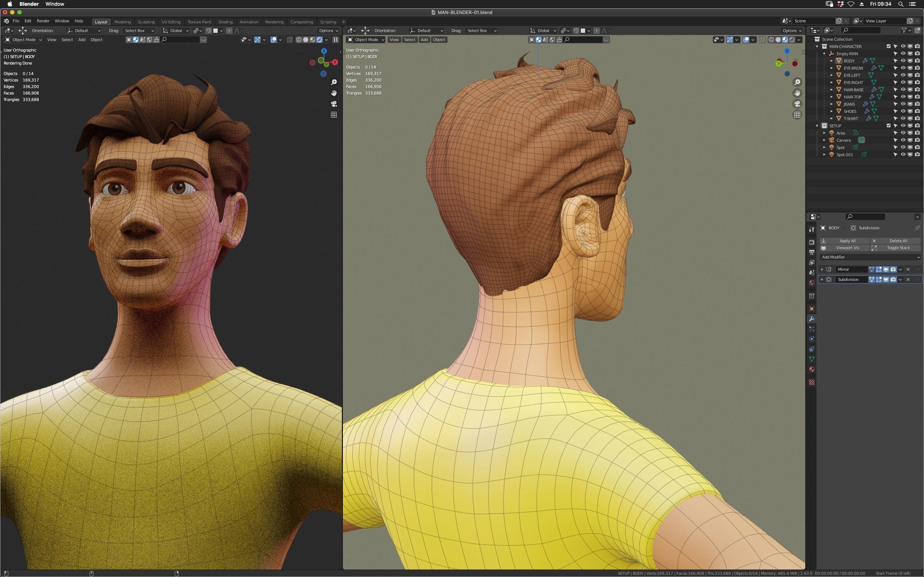Hide the HAIR-TOP object in viewport
Image resolution: width=924 pixels, height=577 pixels.
click(903, 97)
